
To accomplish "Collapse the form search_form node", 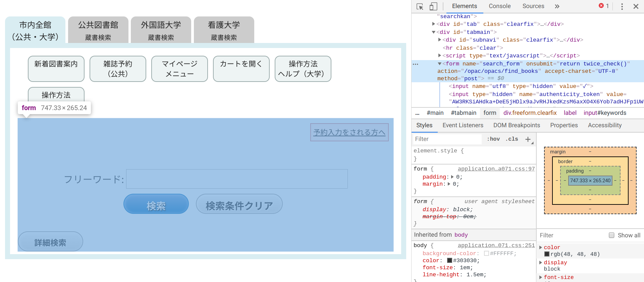I will (x=440, y=63).
